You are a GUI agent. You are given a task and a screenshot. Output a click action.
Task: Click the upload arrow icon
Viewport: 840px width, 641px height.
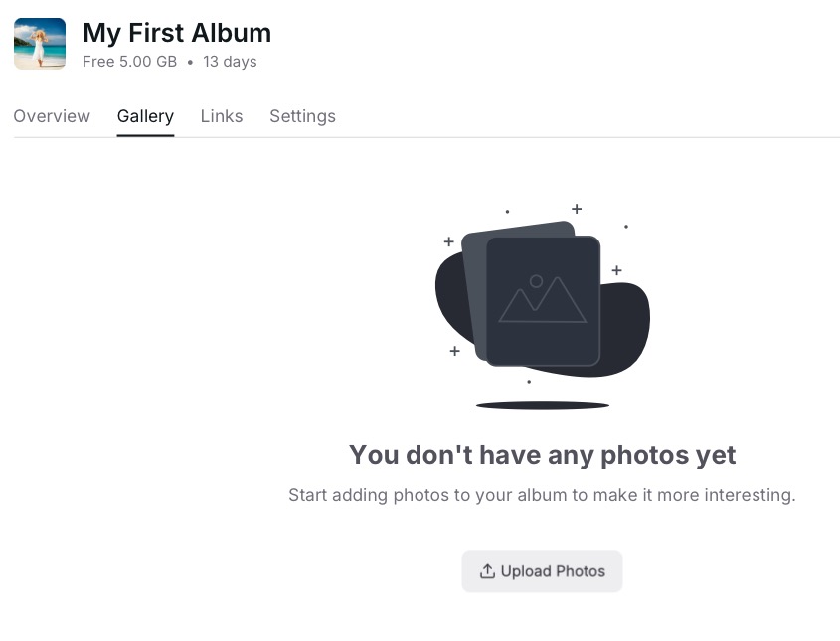[487, 571]
